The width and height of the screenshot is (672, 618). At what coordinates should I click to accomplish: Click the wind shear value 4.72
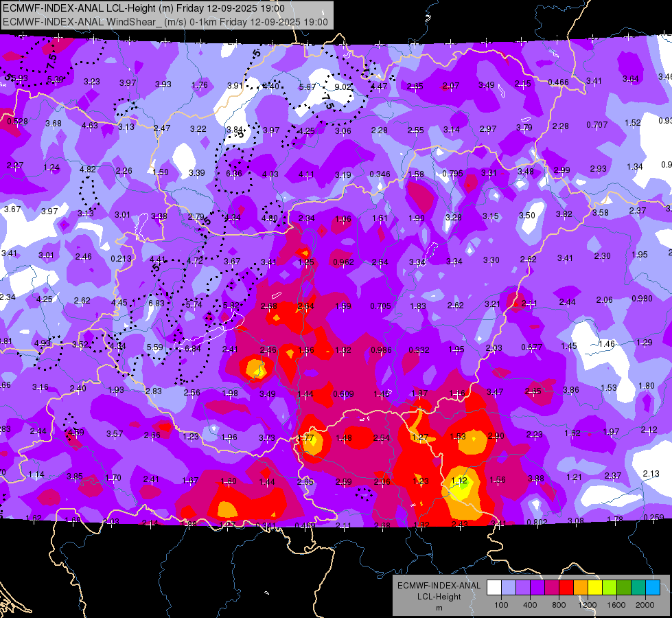tap(194, 260)
